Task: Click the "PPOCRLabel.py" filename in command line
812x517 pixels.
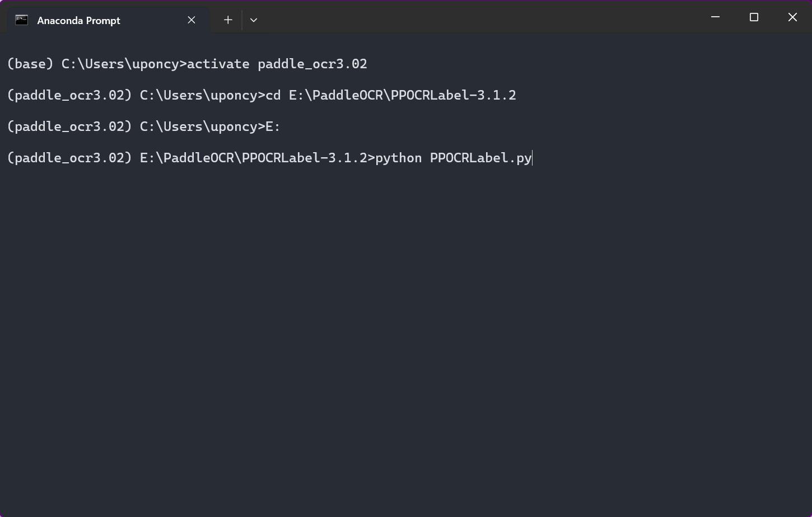Action: pos(480,158)
